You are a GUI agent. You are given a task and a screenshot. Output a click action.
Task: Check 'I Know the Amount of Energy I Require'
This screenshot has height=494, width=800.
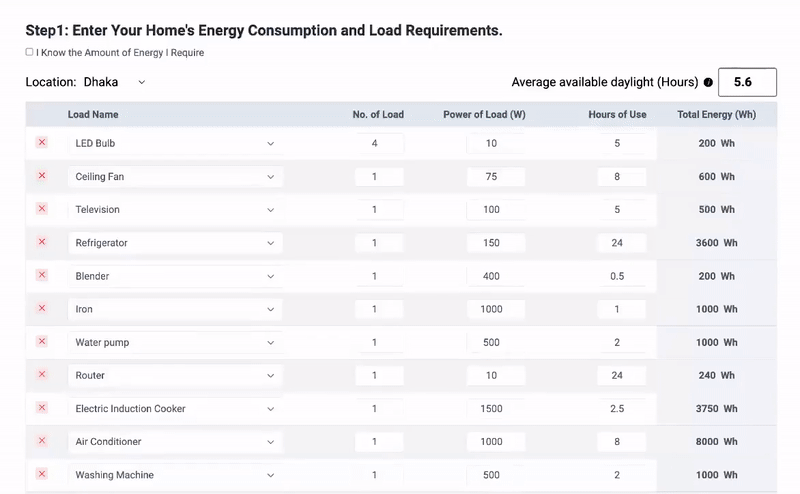pos(30,52)
